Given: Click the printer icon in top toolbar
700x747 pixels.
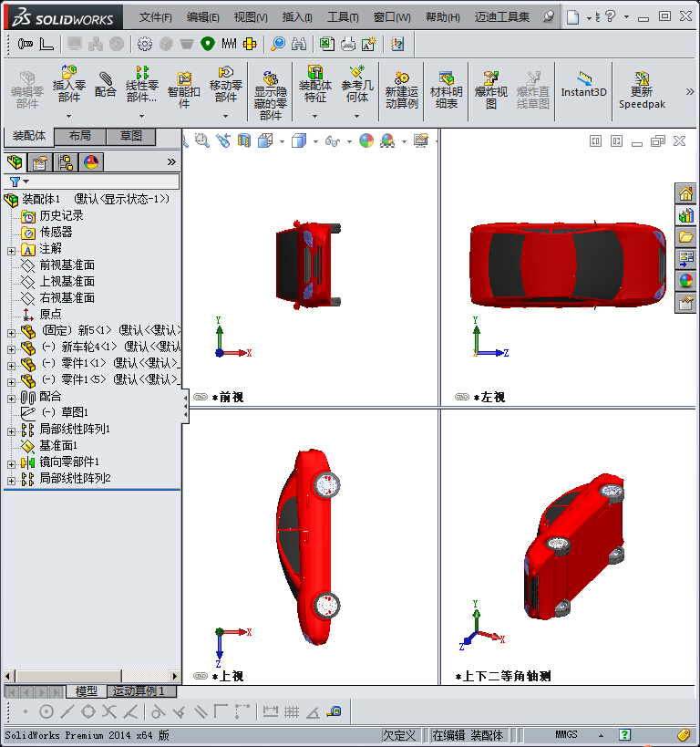Looking at the screenshot, I should (x=348, y=44).
